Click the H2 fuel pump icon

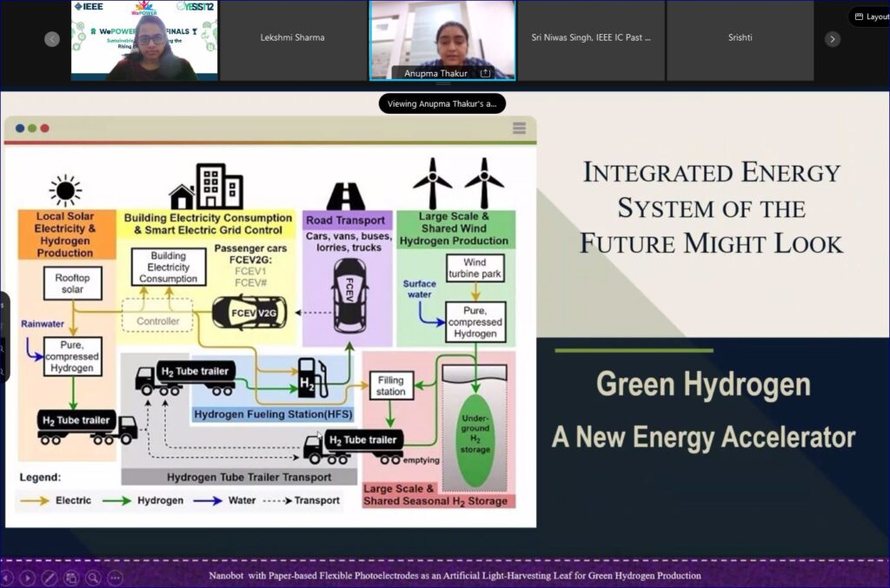pyautogui.click(x=313, y=378)
